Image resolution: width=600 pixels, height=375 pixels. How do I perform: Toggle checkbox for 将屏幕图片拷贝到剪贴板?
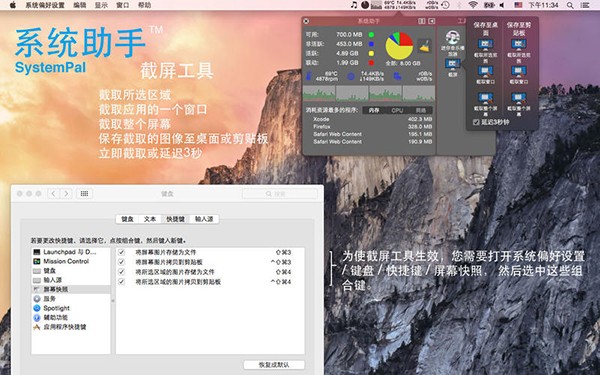121,262
